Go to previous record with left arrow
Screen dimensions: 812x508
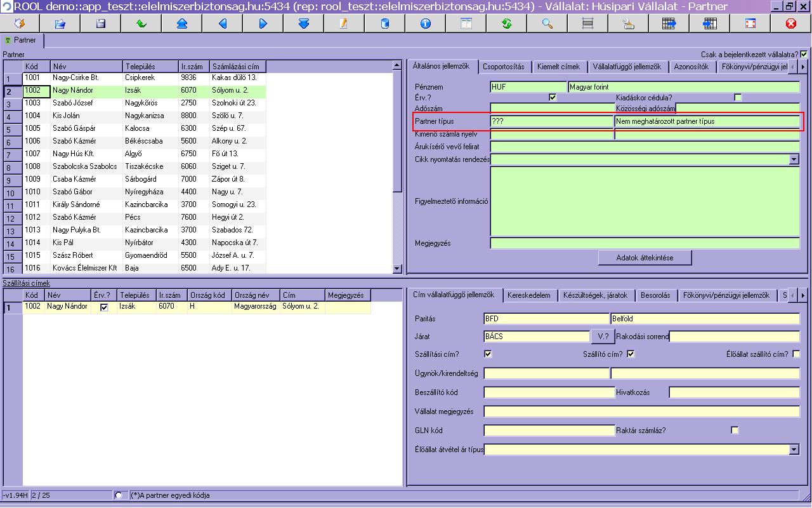click(223, 23)
